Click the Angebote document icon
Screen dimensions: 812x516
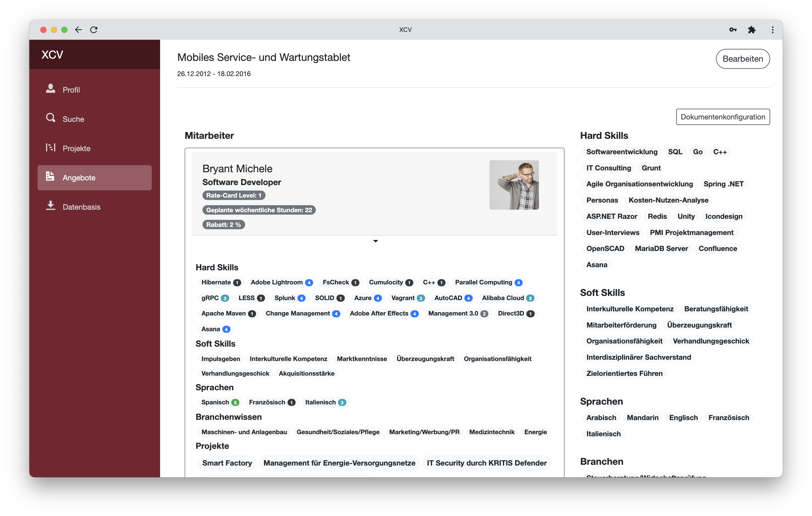coord(50,176)
